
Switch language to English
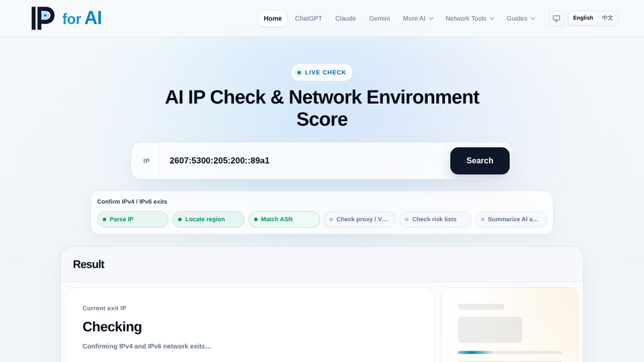[583, 18]
